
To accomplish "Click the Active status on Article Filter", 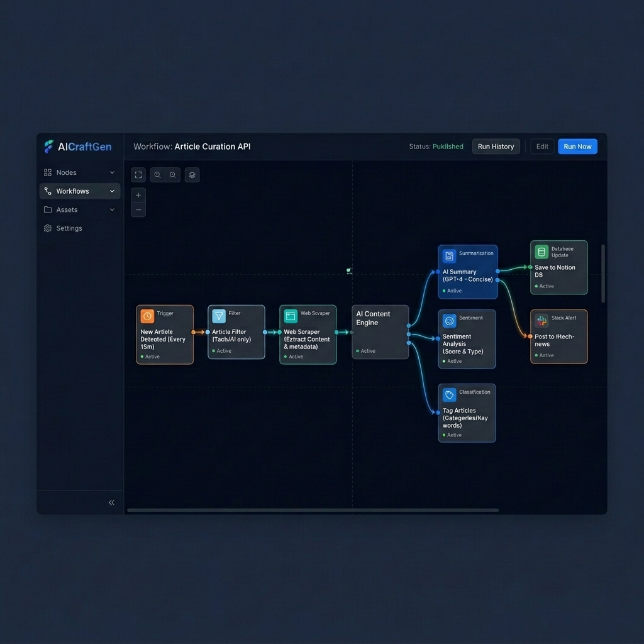I will 222,351.
